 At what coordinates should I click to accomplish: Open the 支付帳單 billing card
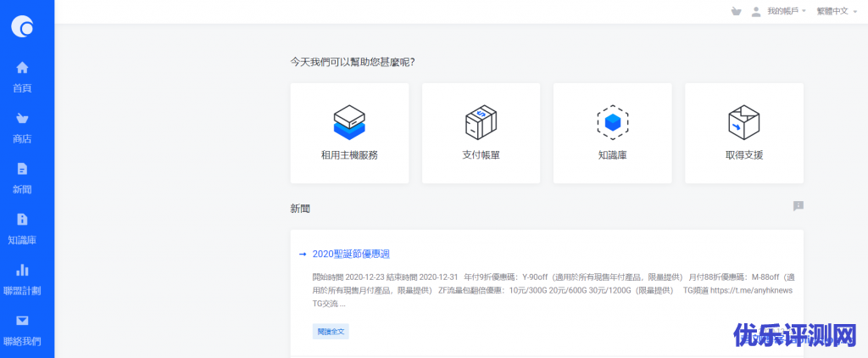[x=481, y=132]
